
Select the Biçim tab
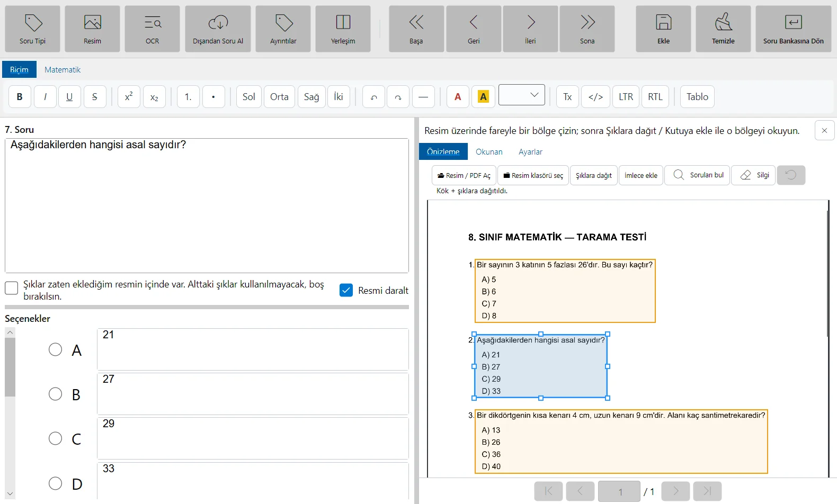point(19,70)
